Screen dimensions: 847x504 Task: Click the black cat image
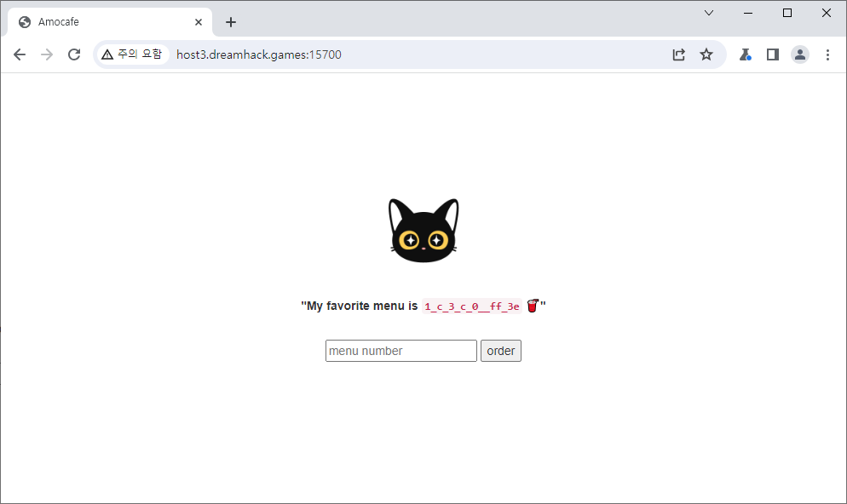pyautogui.click(x=423, y=231)
